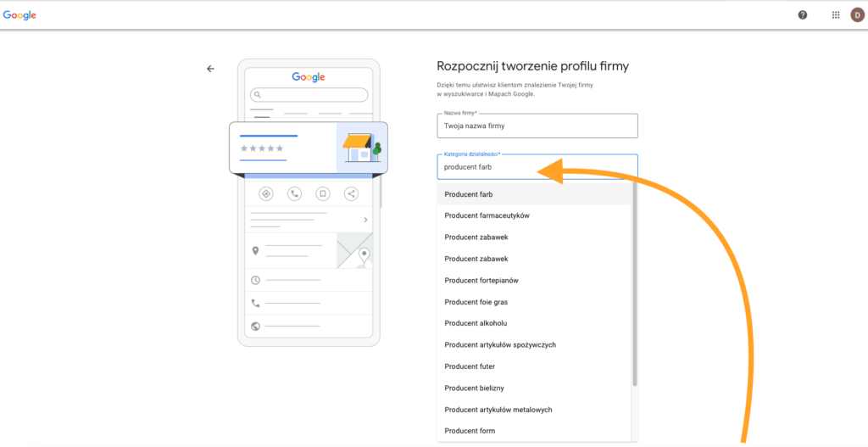The height and width of the screenshot is (447, 868).
Task: Click the Google logo in header
Action: point(19,15)
